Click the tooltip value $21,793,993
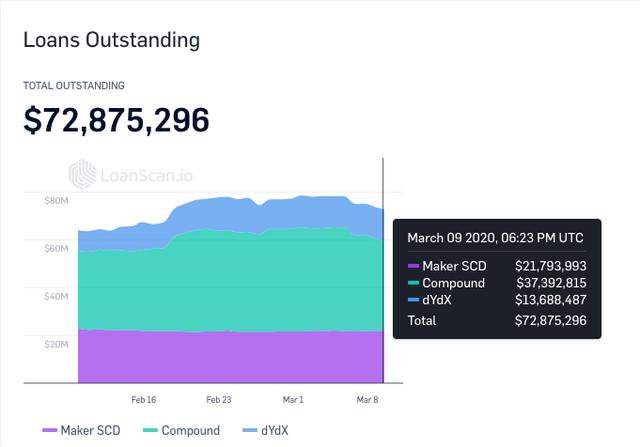This screenshot has width=640, height=447. coord(551,266)
